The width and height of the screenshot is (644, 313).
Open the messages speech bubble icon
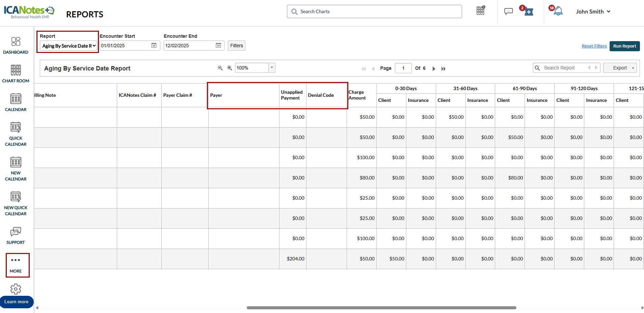click(x=508, y=11)
